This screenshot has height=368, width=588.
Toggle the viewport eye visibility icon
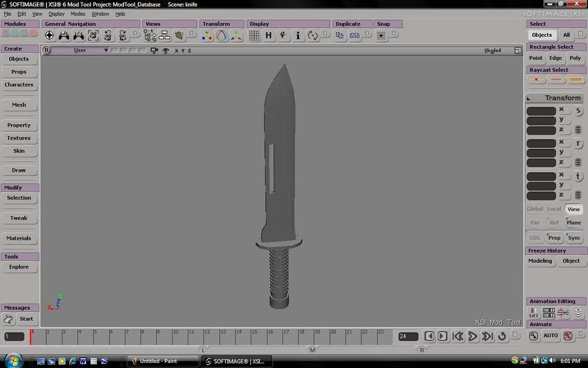point(165,51)
